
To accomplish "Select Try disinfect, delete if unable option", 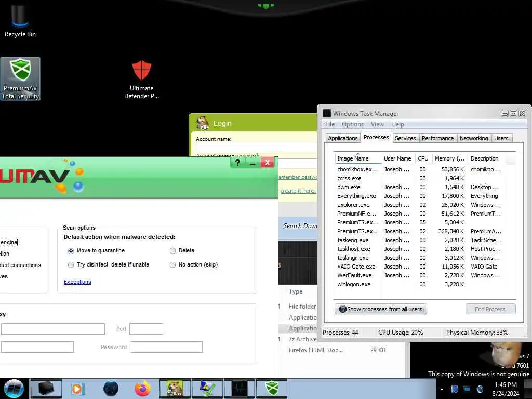I will [x=71, y=264].
